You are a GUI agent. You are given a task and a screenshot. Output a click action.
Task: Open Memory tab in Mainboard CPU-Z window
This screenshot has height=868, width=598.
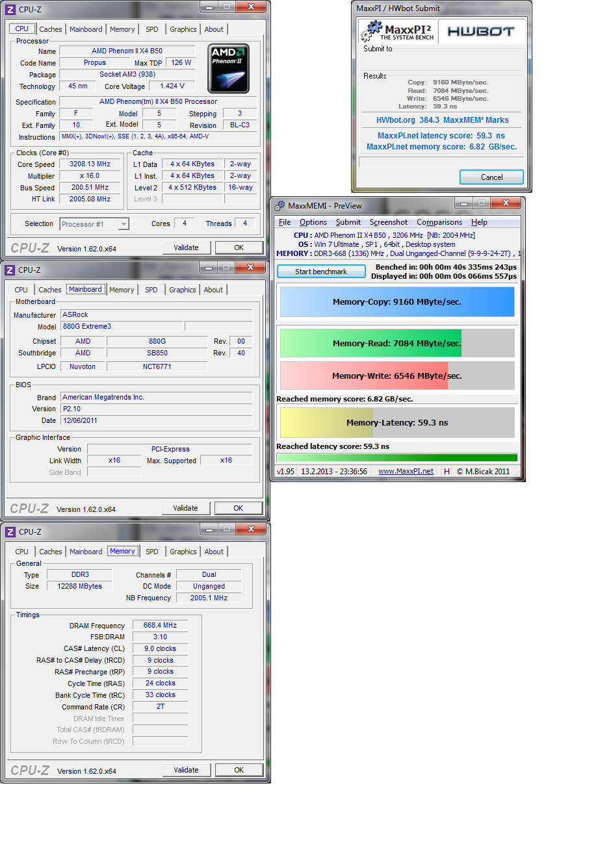122,290
